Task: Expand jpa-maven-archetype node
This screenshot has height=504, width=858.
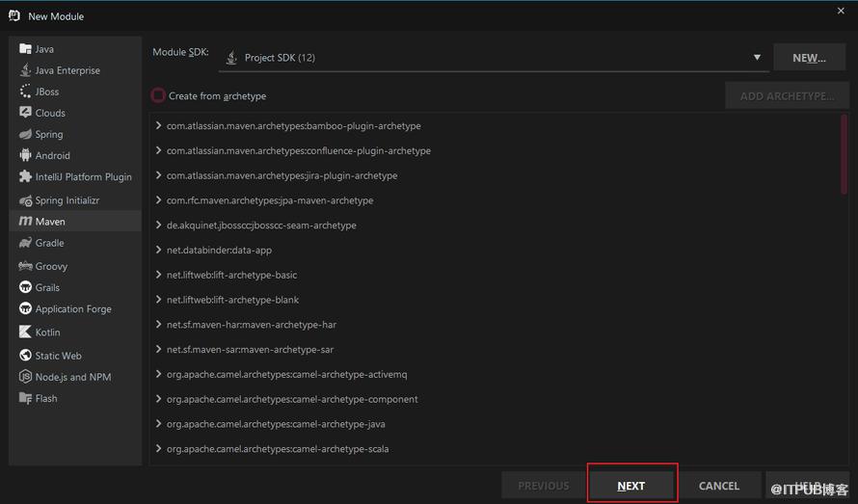Action: 158,199
